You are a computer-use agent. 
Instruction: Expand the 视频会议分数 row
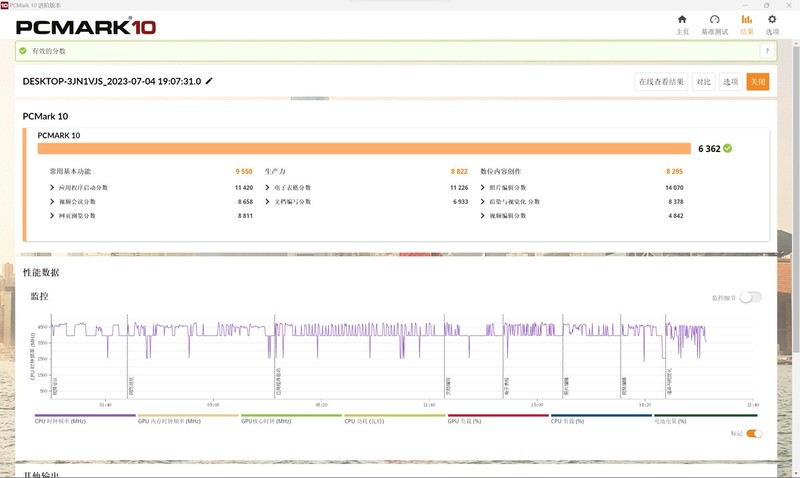[52, 201]
